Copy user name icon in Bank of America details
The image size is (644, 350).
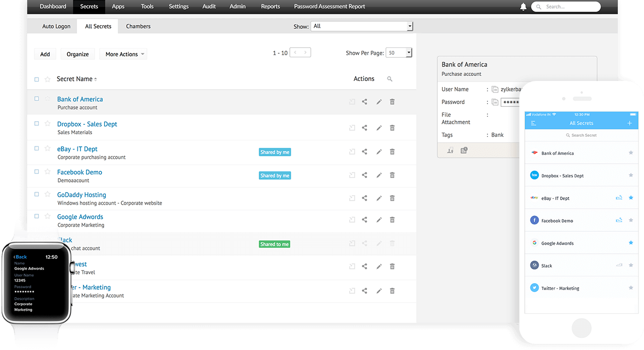click(495, 89)
